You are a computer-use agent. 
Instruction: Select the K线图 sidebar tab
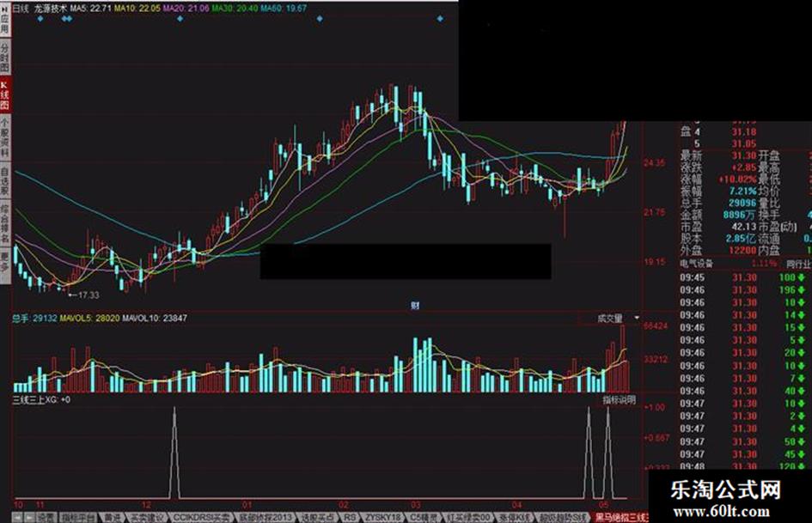(4, 95)
